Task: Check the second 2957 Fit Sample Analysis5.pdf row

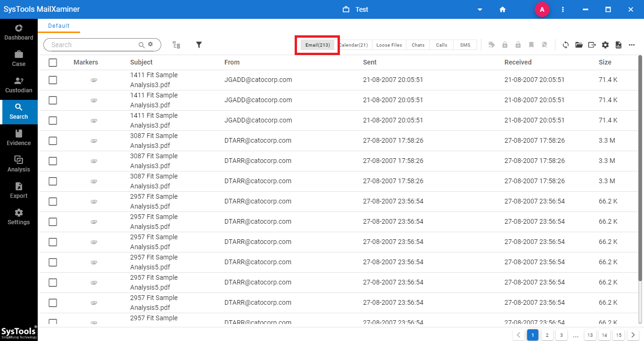Action: pyautogui.click(x=53, y=222)
